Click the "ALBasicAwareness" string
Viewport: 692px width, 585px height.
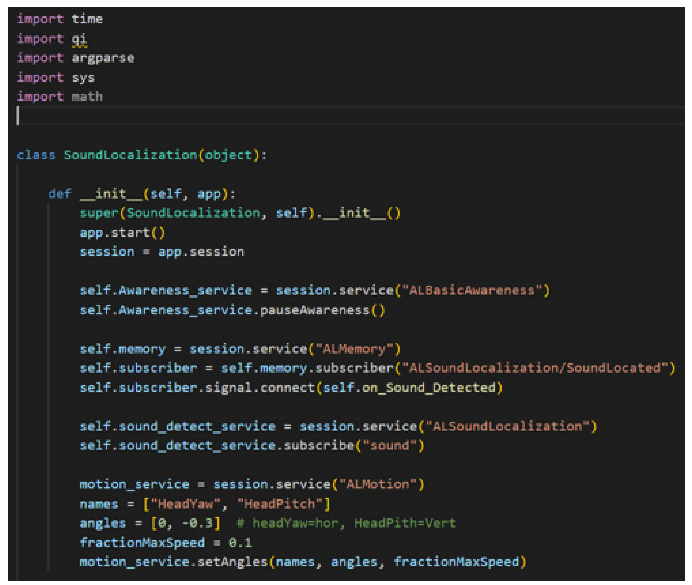(x=472, y=290)
